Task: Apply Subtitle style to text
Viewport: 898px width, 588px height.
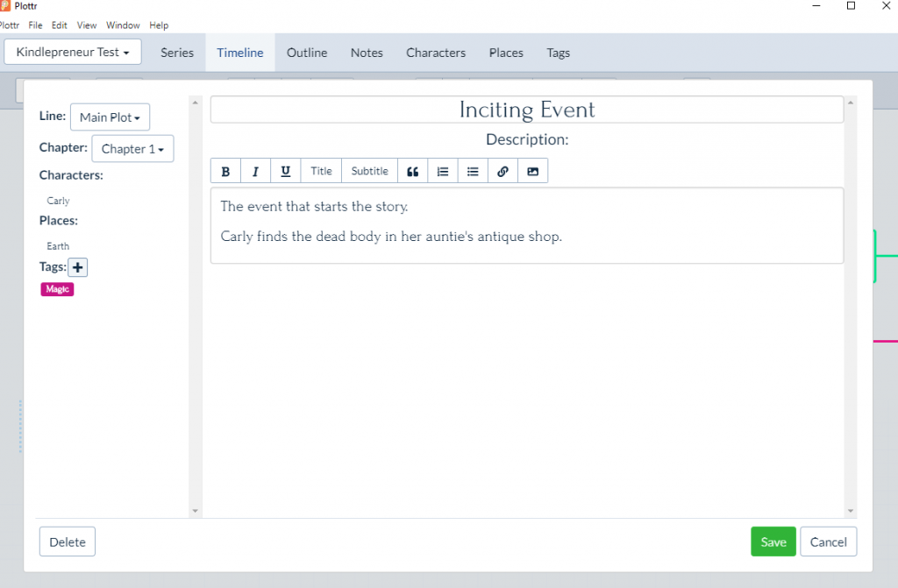Action: [x=369, y=171]
